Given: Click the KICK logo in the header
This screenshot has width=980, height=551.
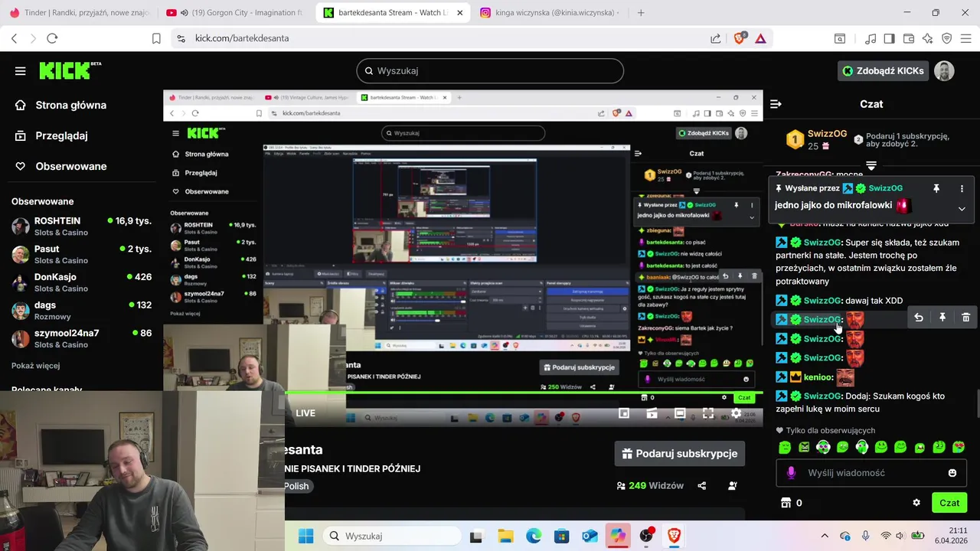Looking at the screenshot, I should pyautogui.click(x=70, y=70).
